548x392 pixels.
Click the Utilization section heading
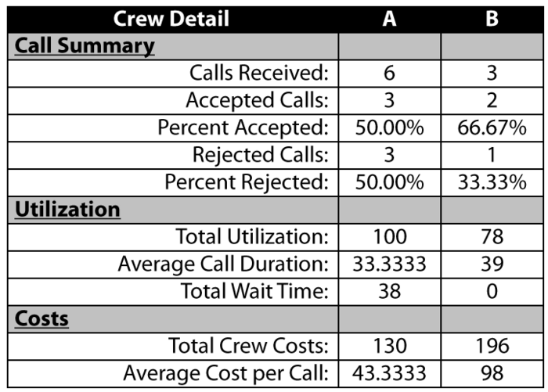tap(67, 210)
